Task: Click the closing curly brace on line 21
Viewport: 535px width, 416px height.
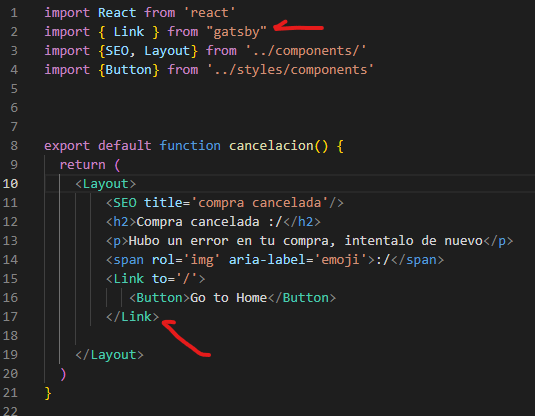Action: point(48,392)
